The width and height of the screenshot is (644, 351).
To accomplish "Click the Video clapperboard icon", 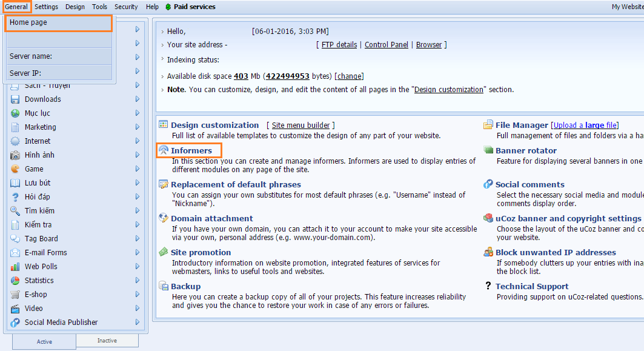I will (15, 309).
